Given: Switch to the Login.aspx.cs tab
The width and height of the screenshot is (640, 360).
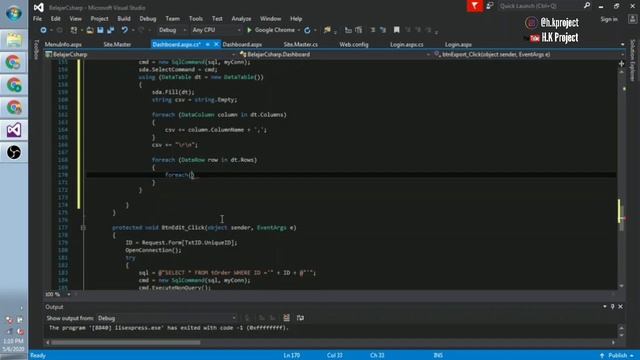Looking at the screenshot, I should point(407,44).
